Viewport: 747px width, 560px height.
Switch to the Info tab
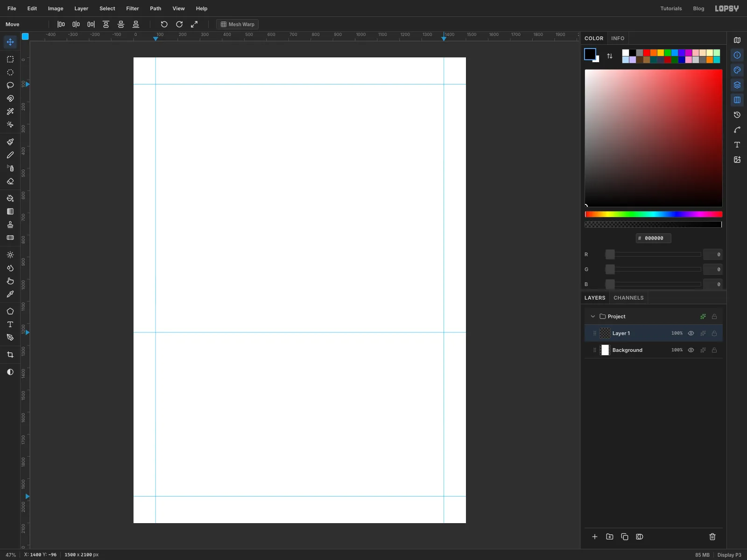click(x=618, y=38)
